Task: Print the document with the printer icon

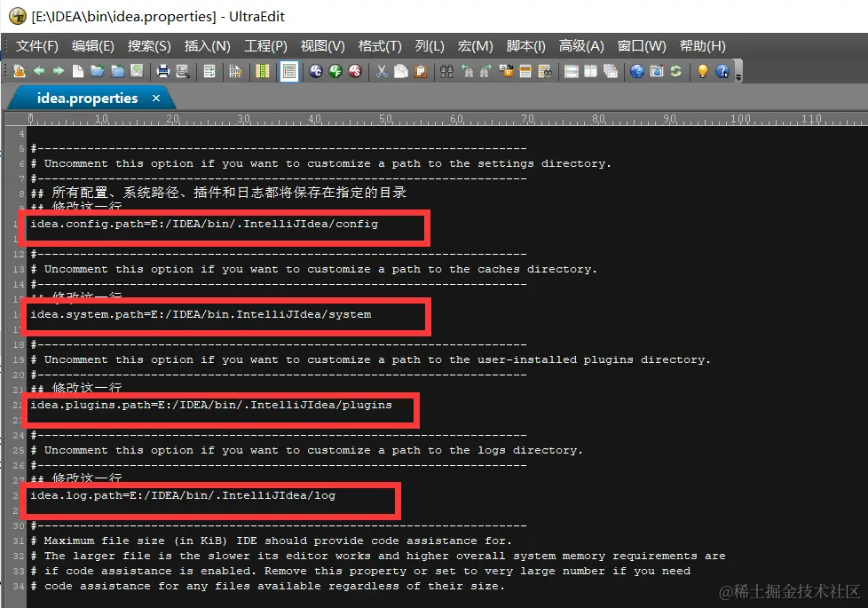Action: (x=162, y=71)
